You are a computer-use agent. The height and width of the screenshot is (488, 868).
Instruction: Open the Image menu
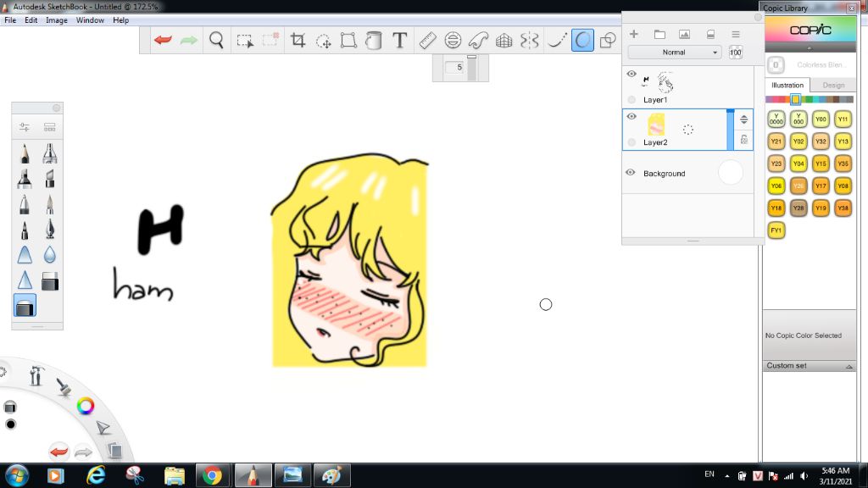(57, 20)
